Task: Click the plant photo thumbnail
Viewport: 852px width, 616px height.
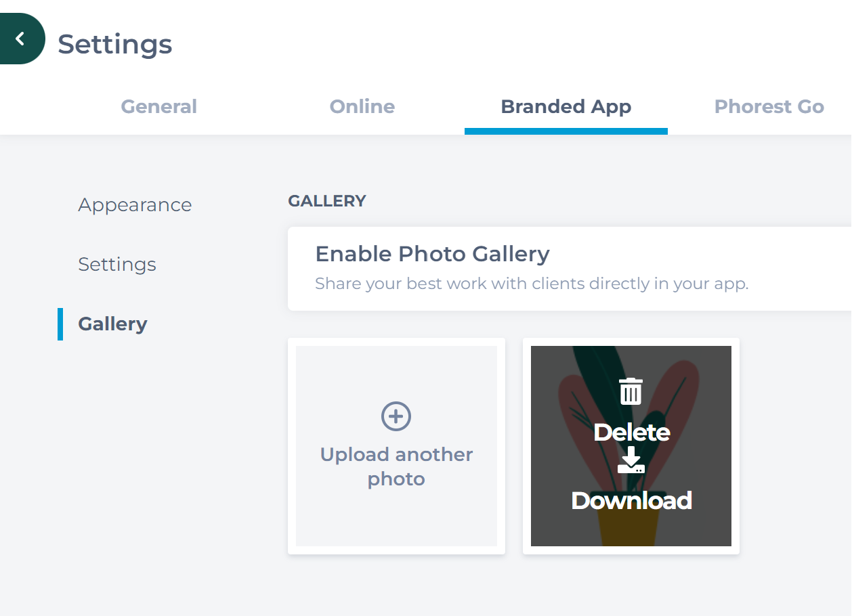Action: (631, 446)
